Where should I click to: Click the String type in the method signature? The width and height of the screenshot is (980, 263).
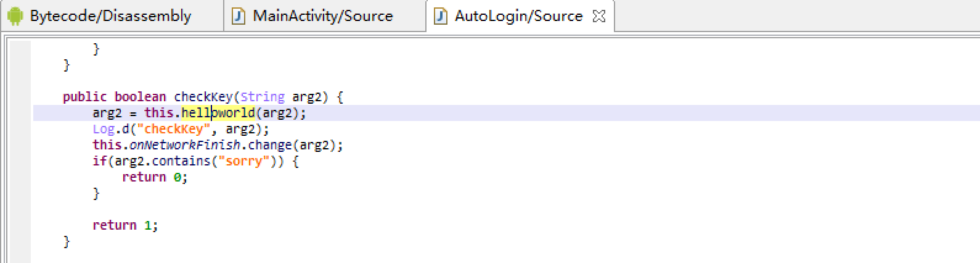pyautogui.click(x=263, y=97)
